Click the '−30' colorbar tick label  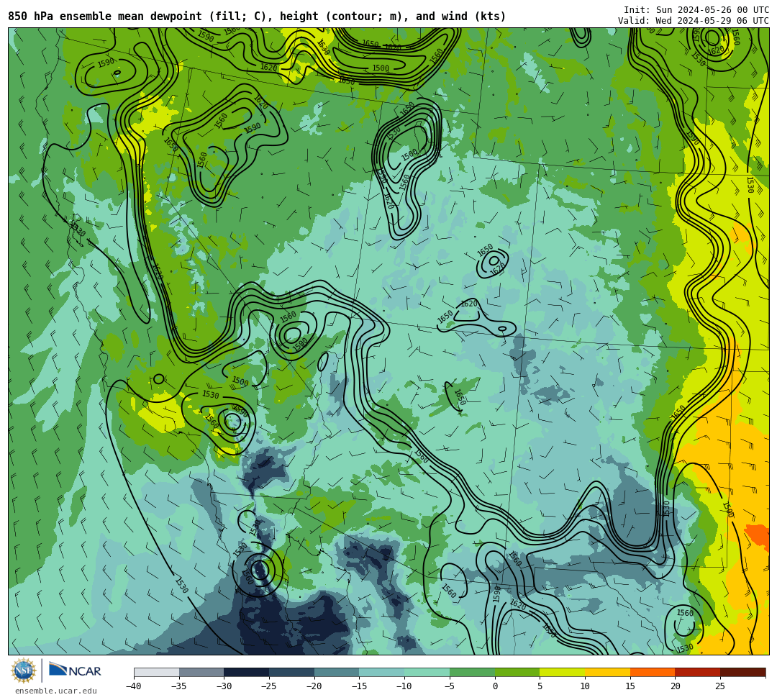[224, 686]
